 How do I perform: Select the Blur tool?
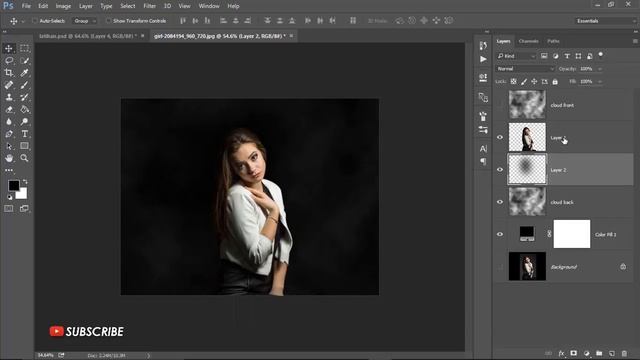9,122
